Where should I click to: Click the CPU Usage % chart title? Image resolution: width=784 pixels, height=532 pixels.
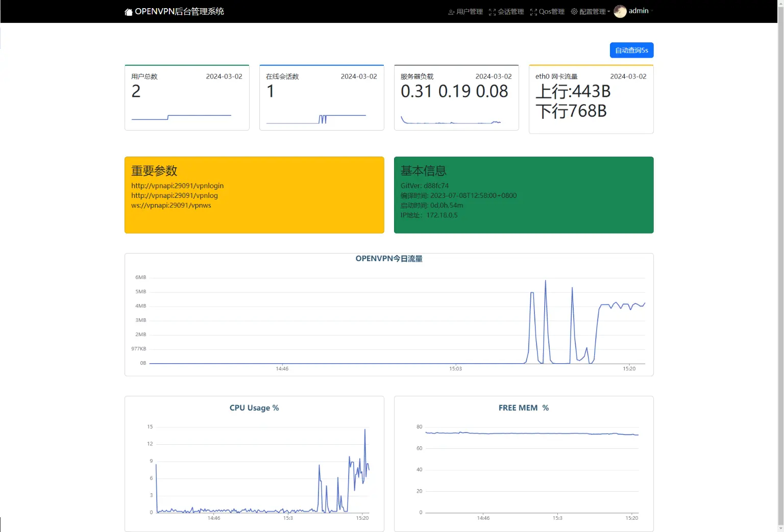tap(254, 408)
